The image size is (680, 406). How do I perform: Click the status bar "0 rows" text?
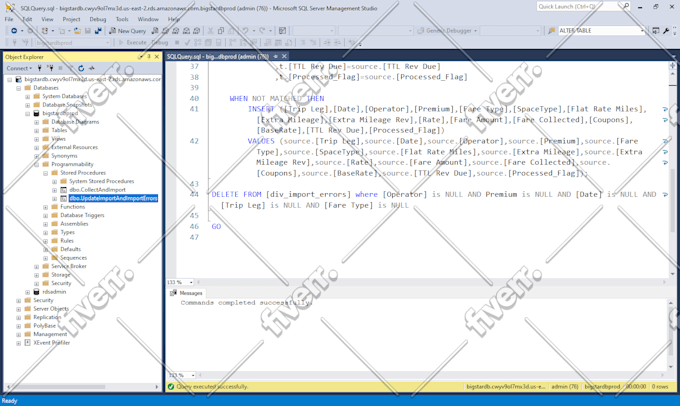(660, 386)
